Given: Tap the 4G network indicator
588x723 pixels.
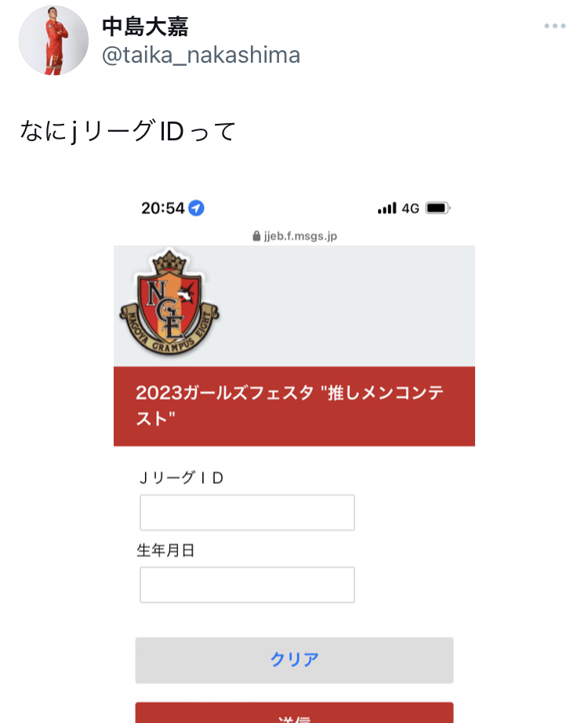Looking at the screenshot, I should point(410,209).
